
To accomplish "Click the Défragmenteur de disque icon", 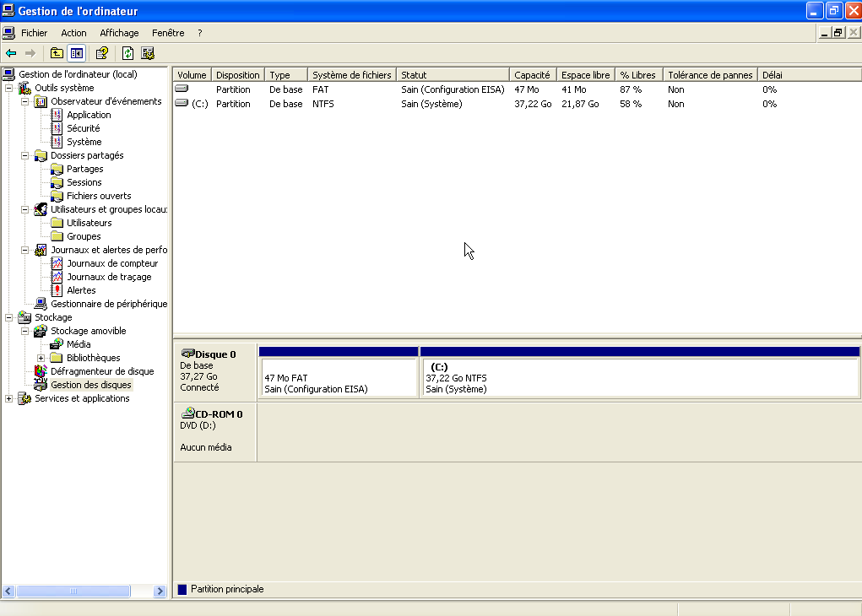I will click(41, 371).
